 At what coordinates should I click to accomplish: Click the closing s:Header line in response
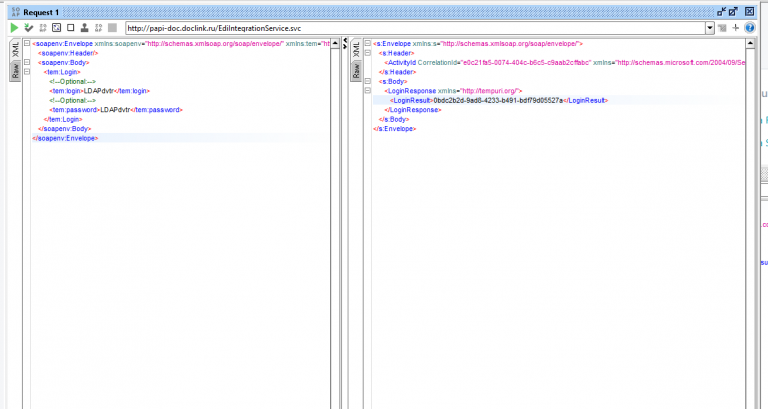(x=397, y=72)
